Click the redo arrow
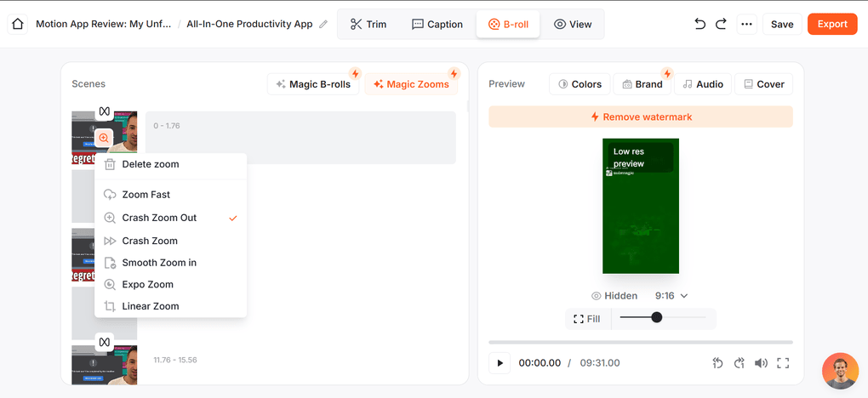 tap(721, 24)
